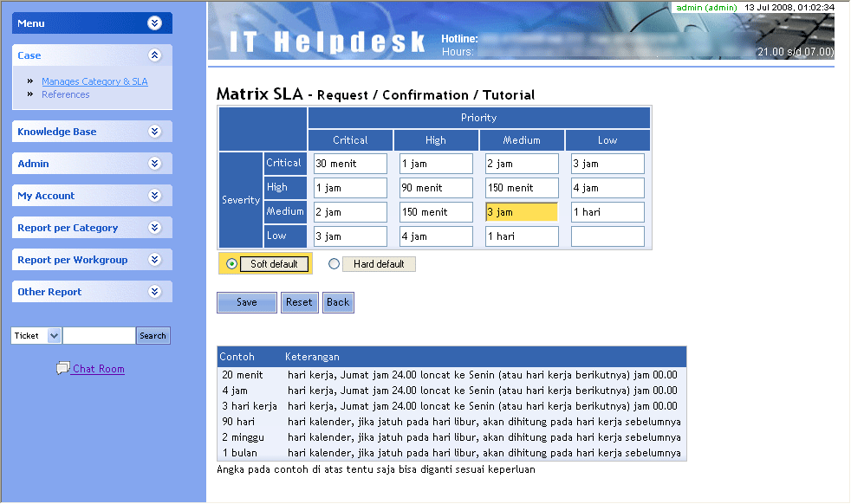Click the Menu header chevron icon
The height and width of the screenshot is (504, 851).
coord(155,23)
